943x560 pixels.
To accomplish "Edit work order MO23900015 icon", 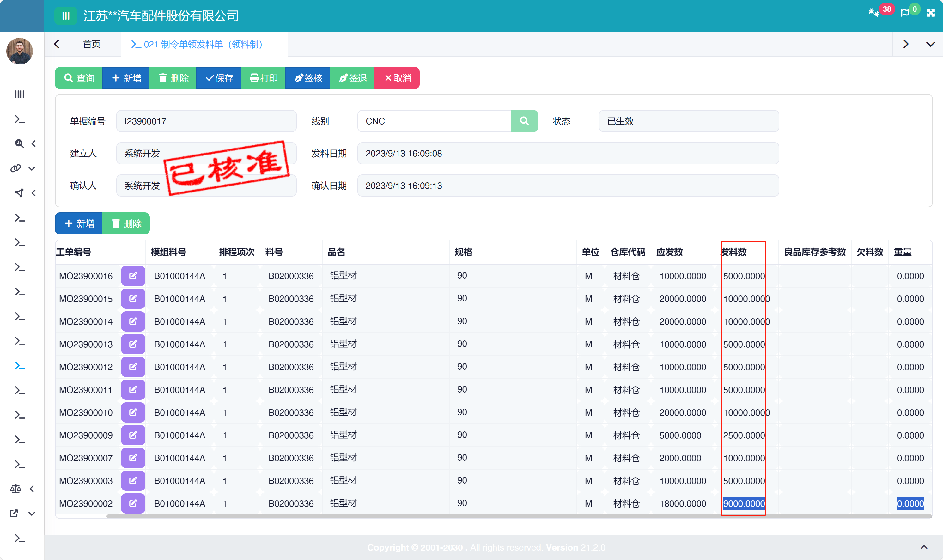I will pyautogui.click(x=133, y=299).
